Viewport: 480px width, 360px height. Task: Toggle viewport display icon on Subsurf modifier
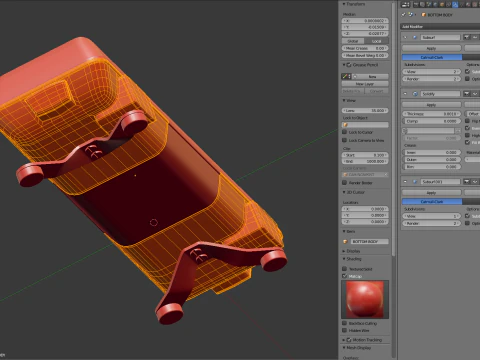coord(475,37)
